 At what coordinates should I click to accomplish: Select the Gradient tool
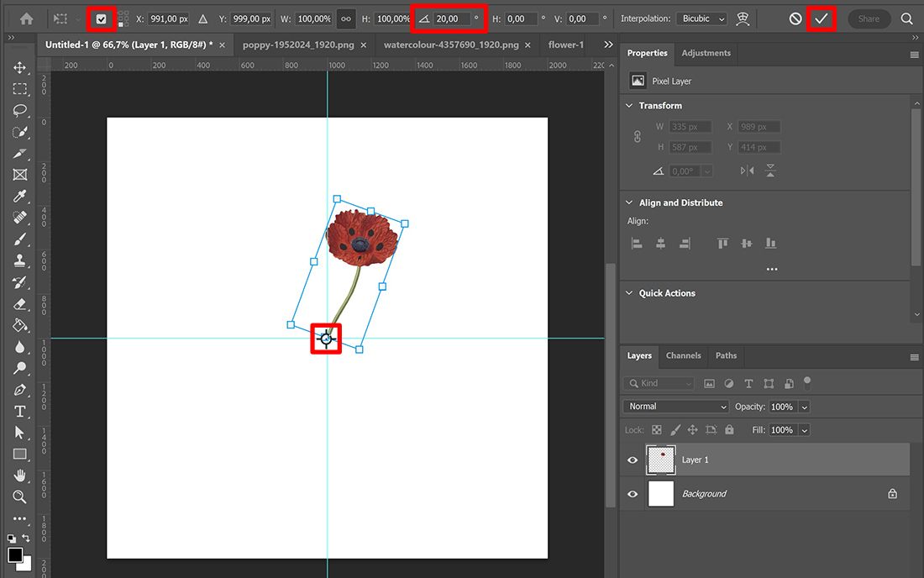[19, 325]
